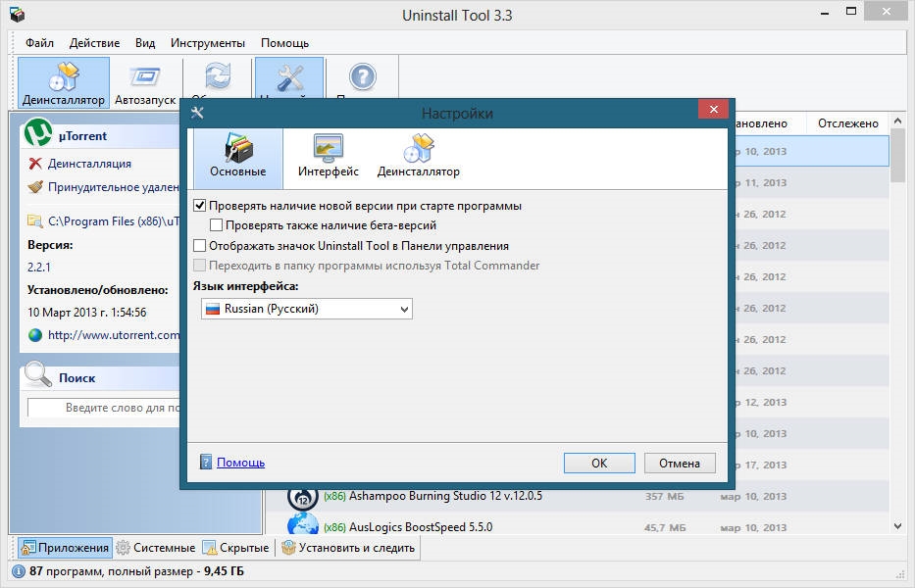This screenshot has height=588, width=915.
Task: Open the Действие menu
Action: [x=94, y=42]
